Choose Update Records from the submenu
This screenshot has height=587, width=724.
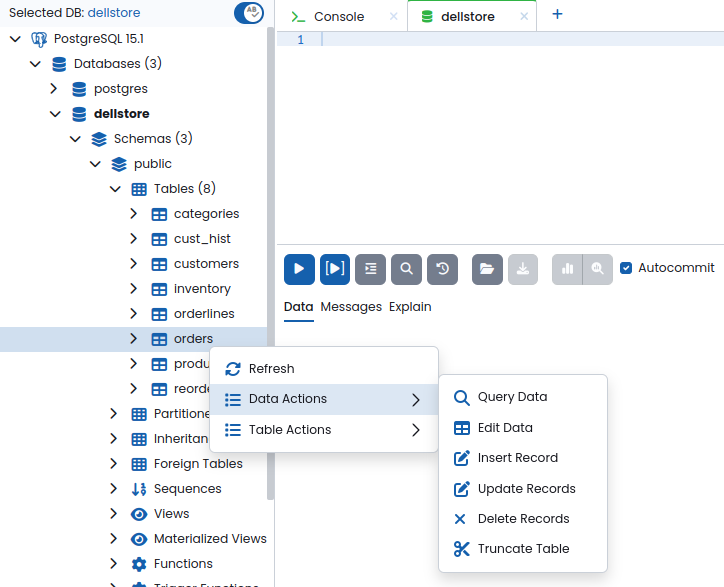pos(523,489)
